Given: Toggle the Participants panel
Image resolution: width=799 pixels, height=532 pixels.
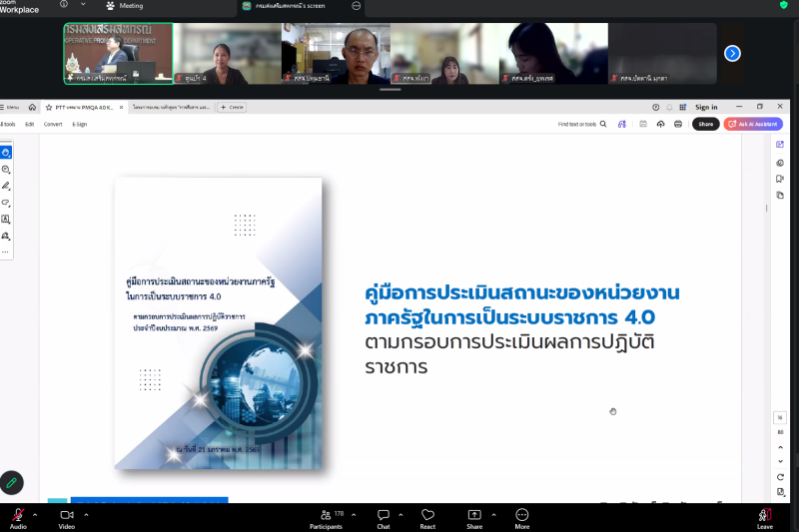Looking at the screenshot, I should [326, 518].
